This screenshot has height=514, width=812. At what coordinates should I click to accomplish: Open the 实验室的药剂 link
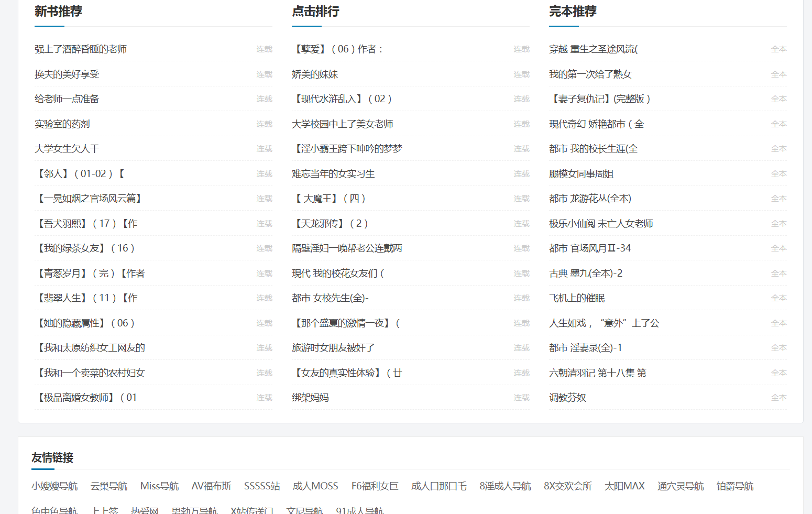[62, 124]
